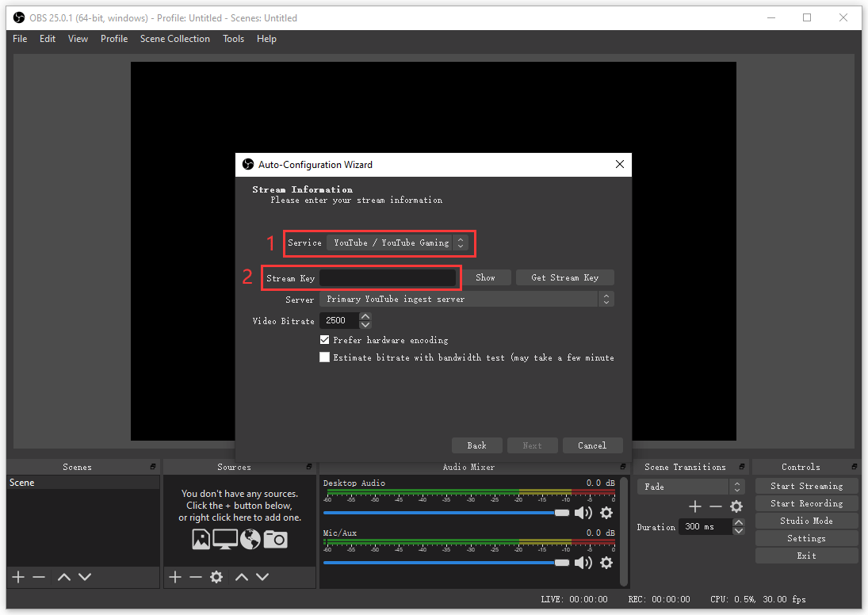Pop out the Audio Mixer dock panel
The height and width of the screenshot is (615, 868).
(623, 467)
